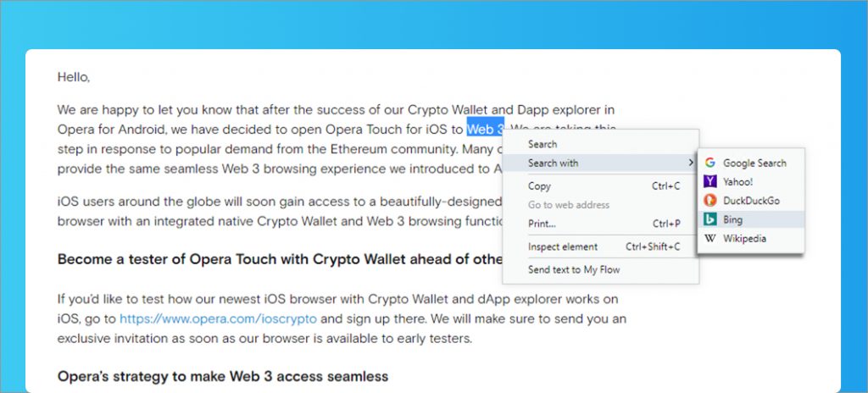Click the Yahoo! purple logo icon
The width and height of the screenshot is (868, 393).
pos(709,181)
